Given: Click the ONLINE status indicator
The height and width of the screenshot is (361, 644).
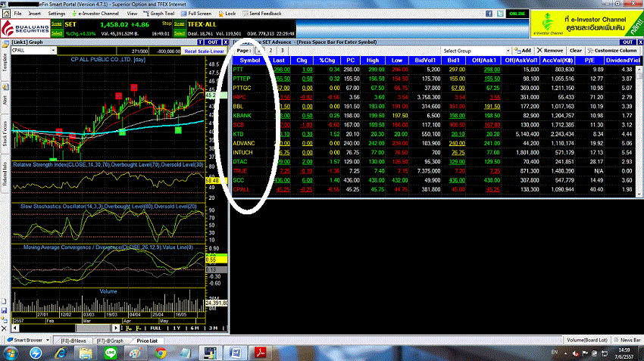Looking at the screenshot, I should (517, 14).
